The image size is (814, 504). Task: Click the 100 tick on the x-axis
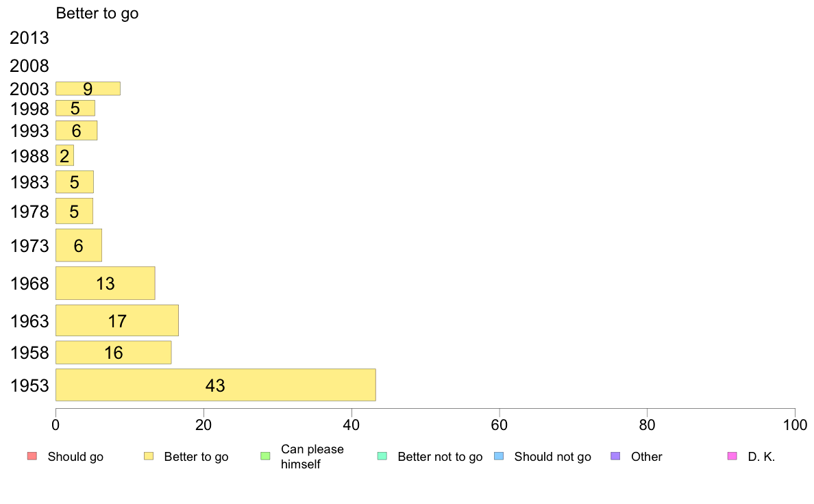[795, 425]
